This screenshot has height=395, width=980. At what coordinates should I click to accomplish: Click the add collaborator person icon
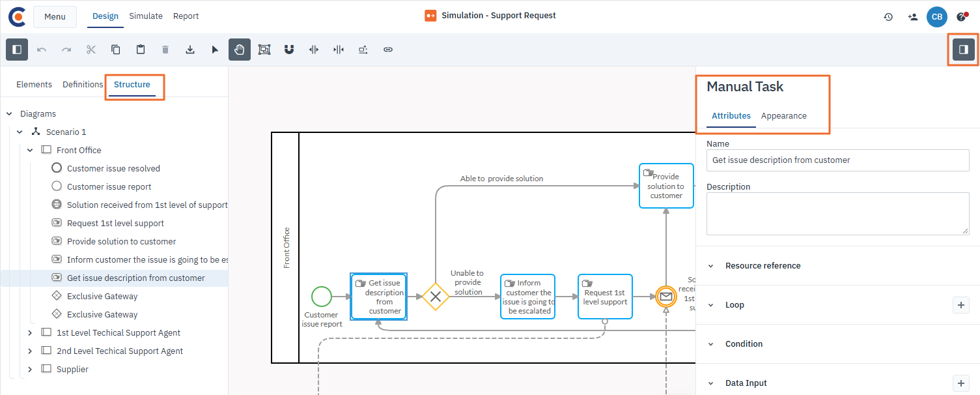coord(912,17)
